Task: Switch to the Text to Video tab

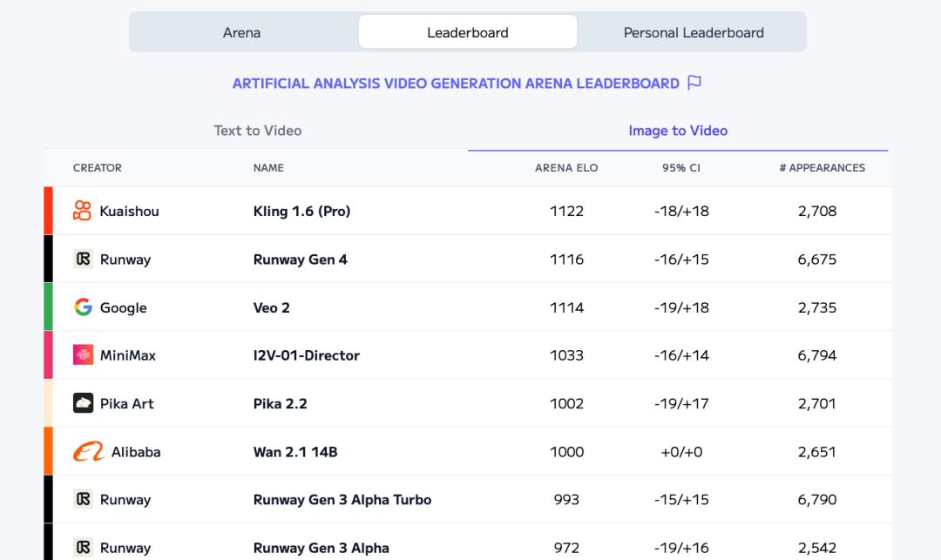Action: click(257, 131)
